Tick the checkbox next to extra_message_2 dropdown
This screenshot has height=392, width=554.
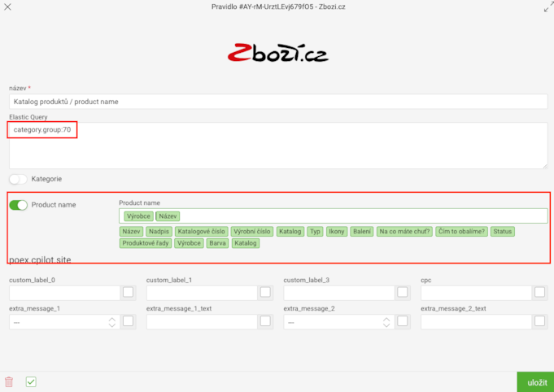tap(402, 320)
